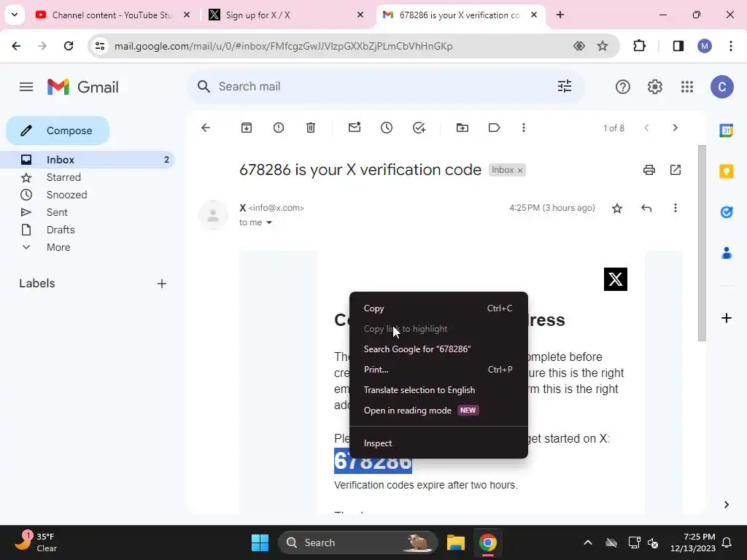Click the Chrome address bar URL
747x560 pixels.
click(284, 46)
